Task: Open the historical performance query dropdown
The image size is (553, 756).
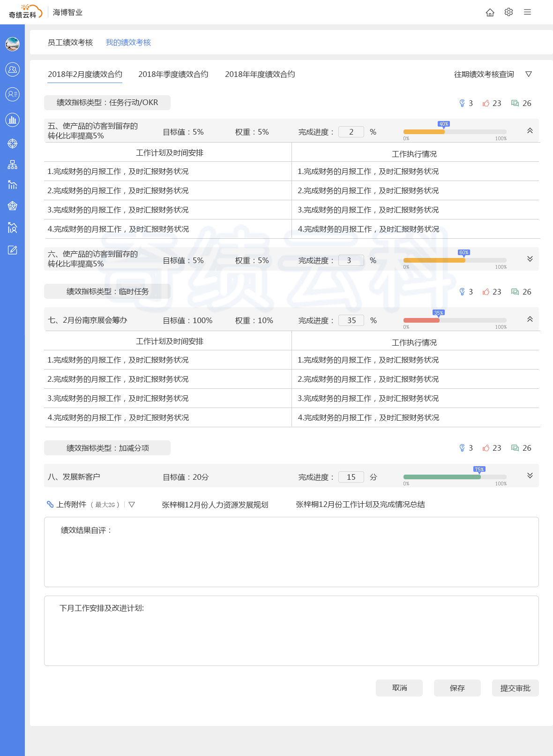Action: pyautogui.click(x=529, y=74)
